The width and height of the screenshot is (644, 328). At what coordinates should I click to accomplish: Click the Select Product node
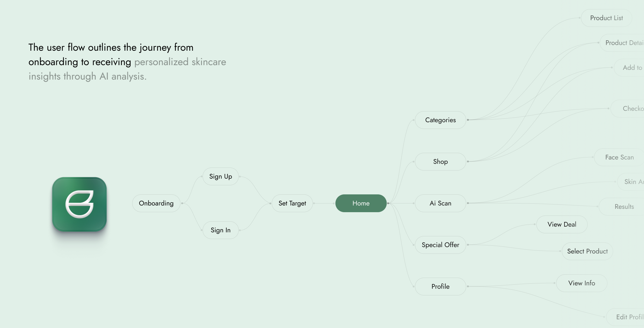(587, 251)
